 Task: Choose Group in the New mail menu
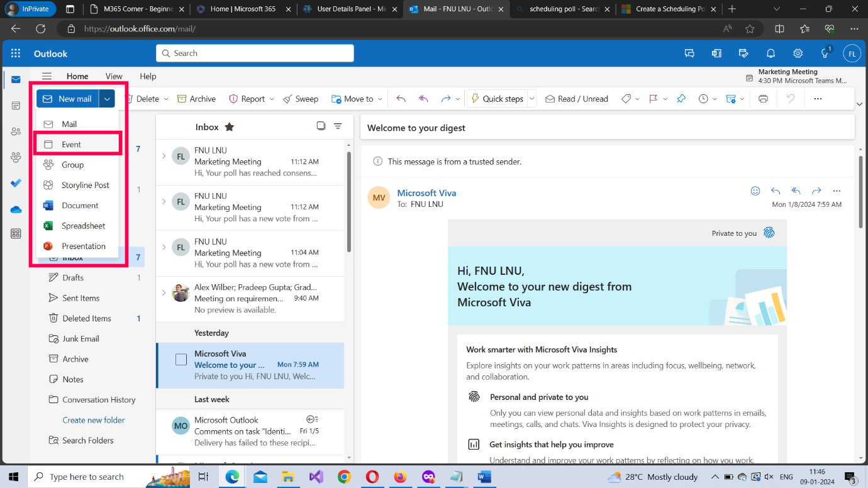77,165
